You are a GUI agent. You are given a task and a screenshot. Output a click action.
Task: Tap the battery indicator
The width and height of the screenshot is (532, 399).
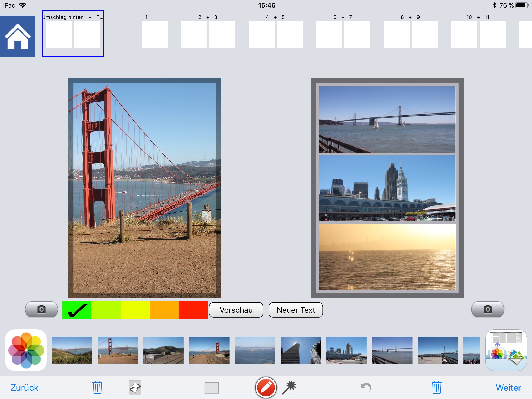522,5
